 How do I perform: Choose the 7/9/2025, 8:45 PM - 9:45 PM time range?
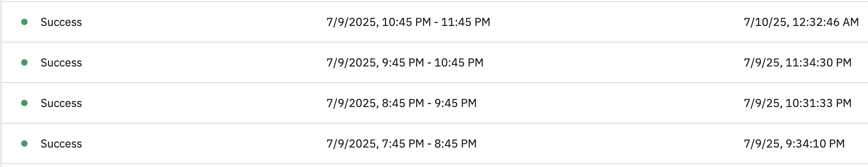[x=402, y=103]
